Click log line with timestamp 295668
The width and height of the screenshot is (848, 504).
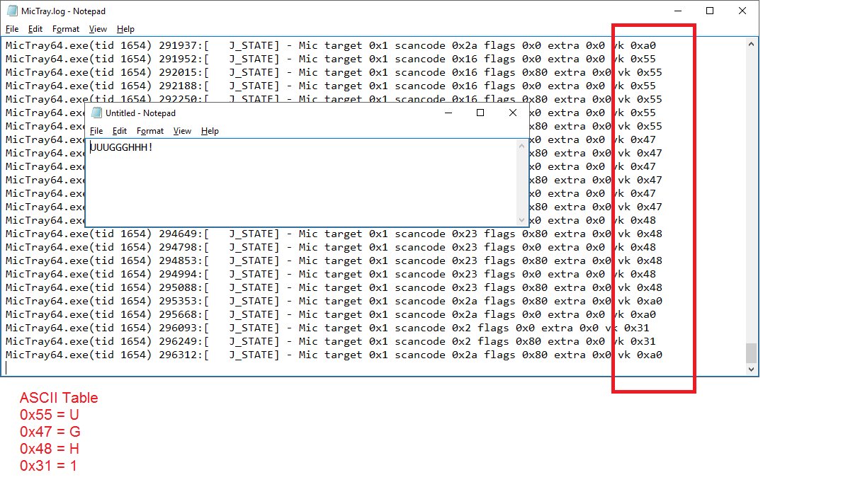click(x=330, y=314)
